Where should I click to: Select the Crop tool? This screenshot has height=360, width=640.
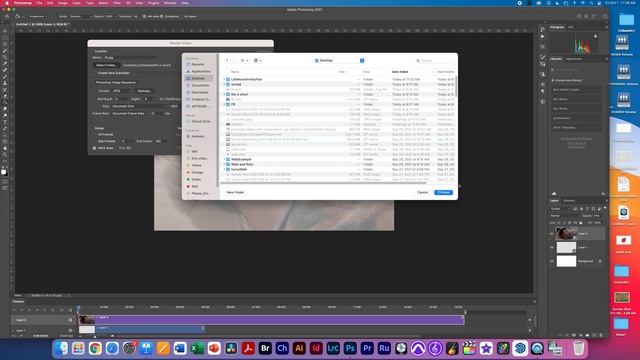5,57
